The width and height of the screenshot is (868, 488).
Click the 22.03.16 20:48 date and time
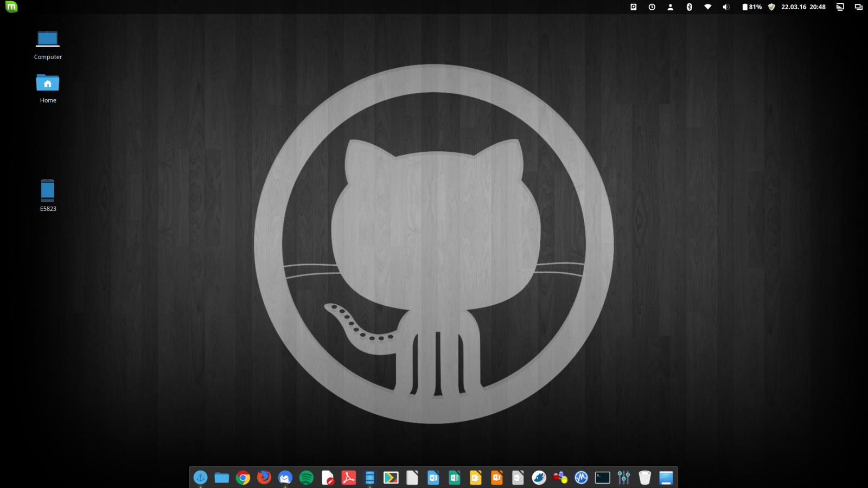click(x=803, y=7)
